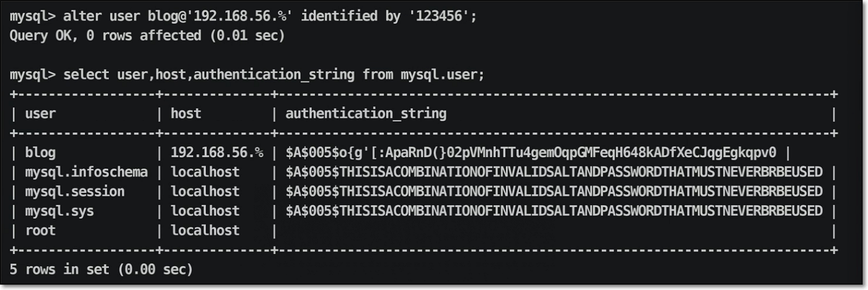Viewport: 868px width, 290px height.
Task: Select the mysql.infoschema user cell
Action: click(86, 172)
